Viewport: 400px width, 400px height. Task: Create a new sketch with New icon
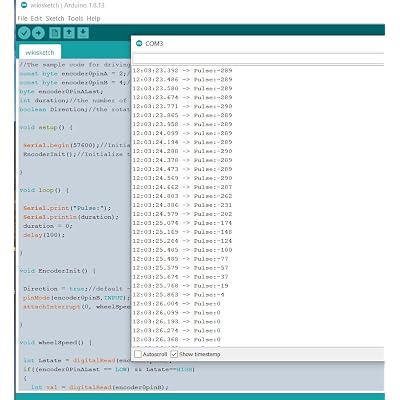55,33
